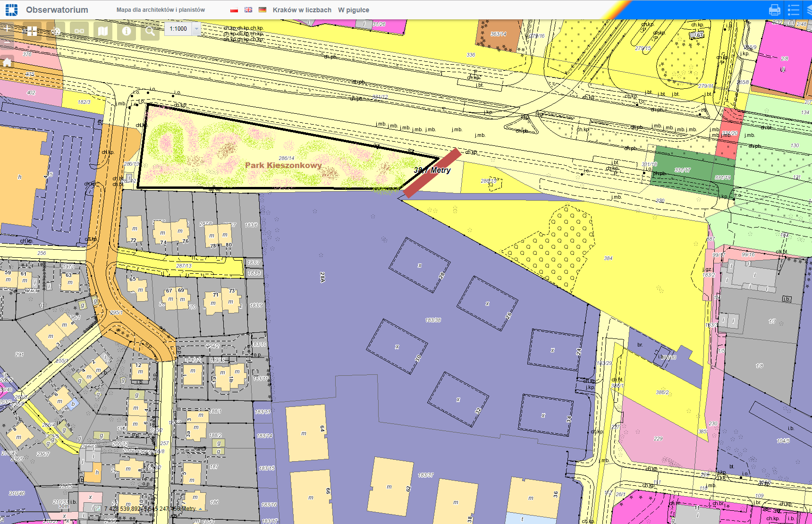Open the magnifier search tool
The height and width of the screenshot is (524, 812).
pos(150,31)
